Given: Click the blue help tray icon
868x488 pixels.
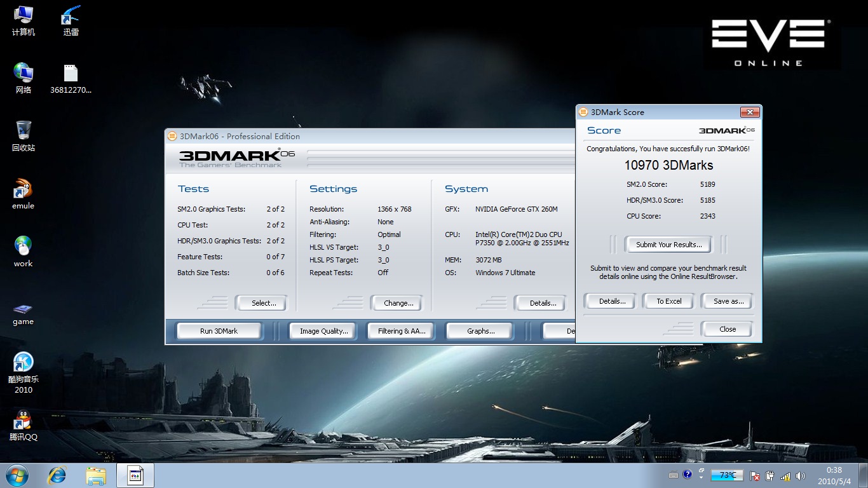Looking at the screenshot, I should click(x=687, y=474).
